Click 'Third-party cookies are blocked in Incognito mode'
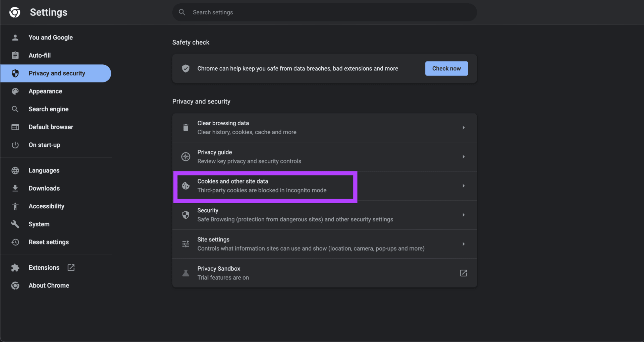This screenshot has width=644, height=342. coord(262,190)
